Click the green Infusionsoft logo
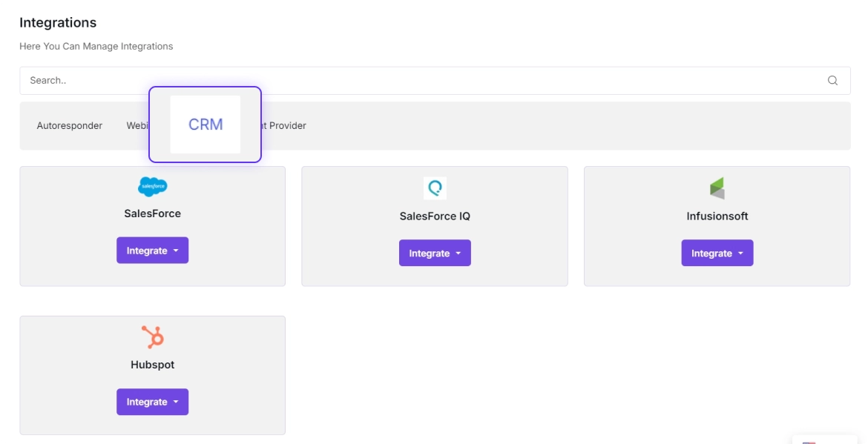 click(x=717, y=188)
